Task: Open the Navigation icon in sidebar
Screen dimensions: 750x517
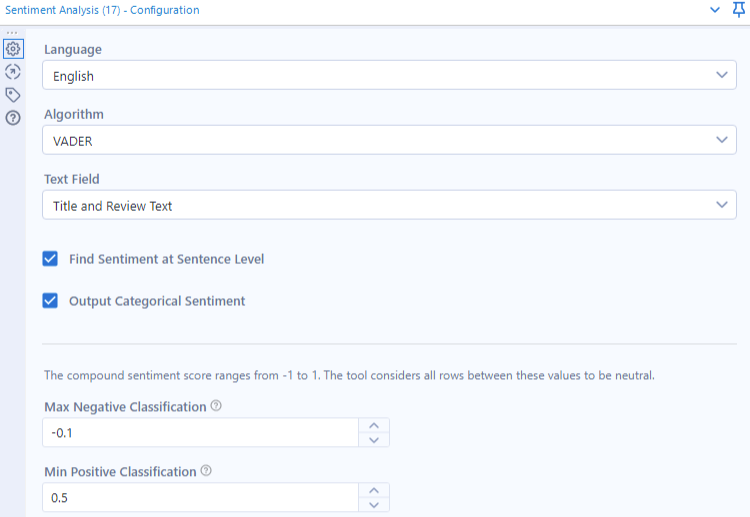Action: click(x=13, y=72)
